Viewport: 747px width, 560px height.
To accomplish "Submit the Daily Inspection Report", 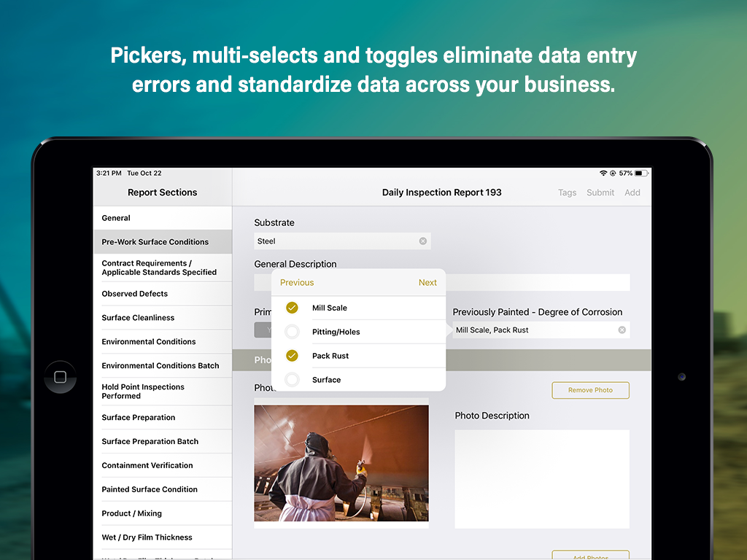I will tap(600, 192).
